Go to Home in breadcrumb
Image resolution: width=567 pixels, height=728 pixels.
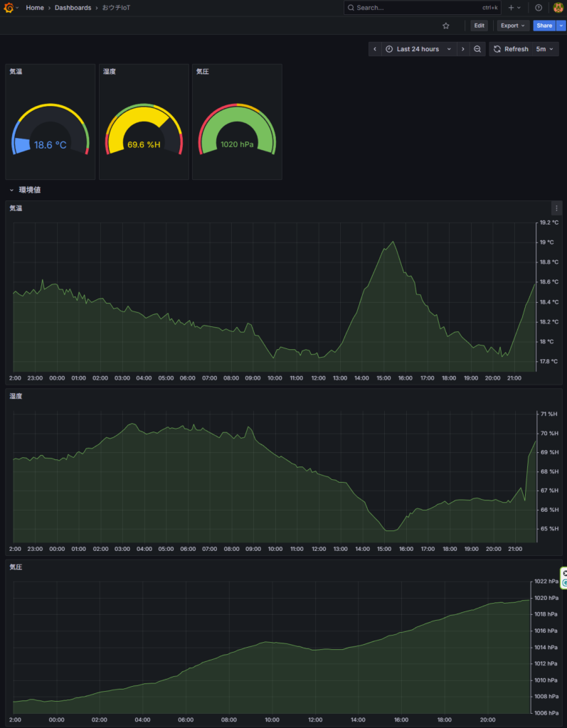click(35, 8)
